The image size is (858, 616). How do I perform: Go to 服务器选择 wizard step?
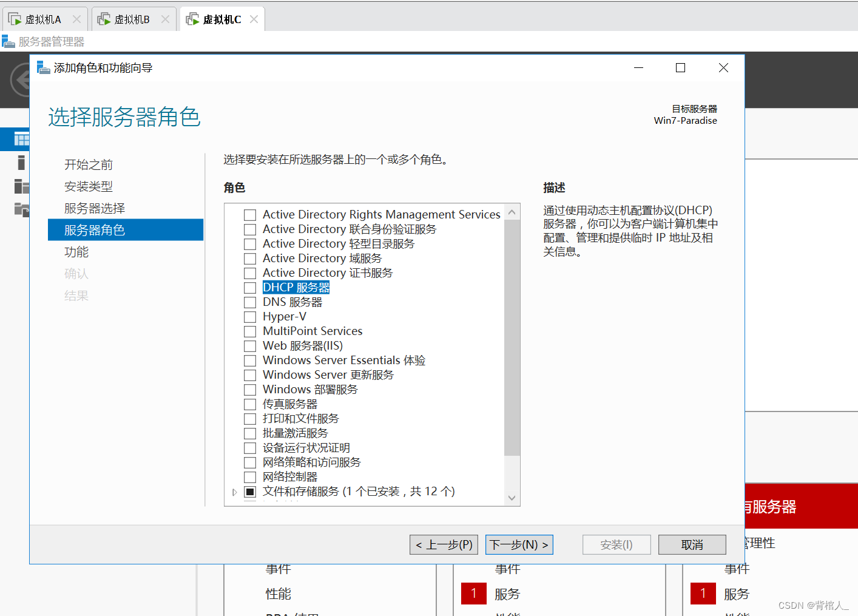pos(95,208)
